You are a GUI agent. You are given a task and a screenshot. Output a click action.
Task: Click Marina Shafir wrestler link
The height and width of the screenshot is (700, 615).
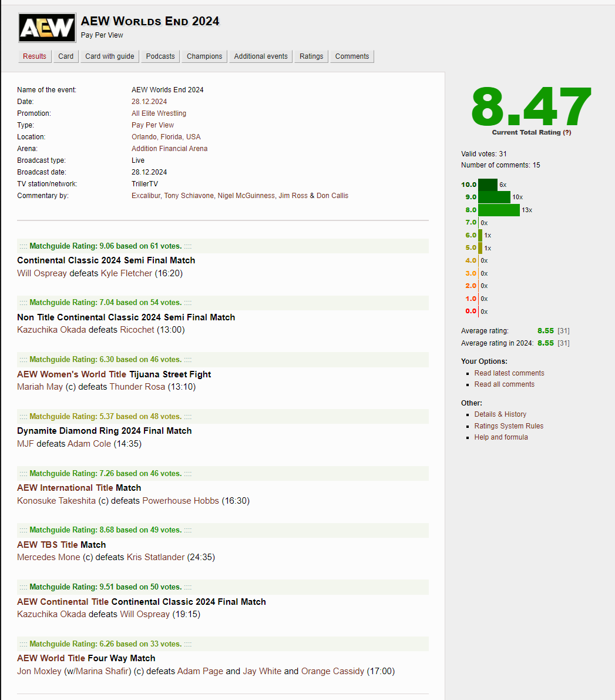pyautogui.click(x=102, y=671)
